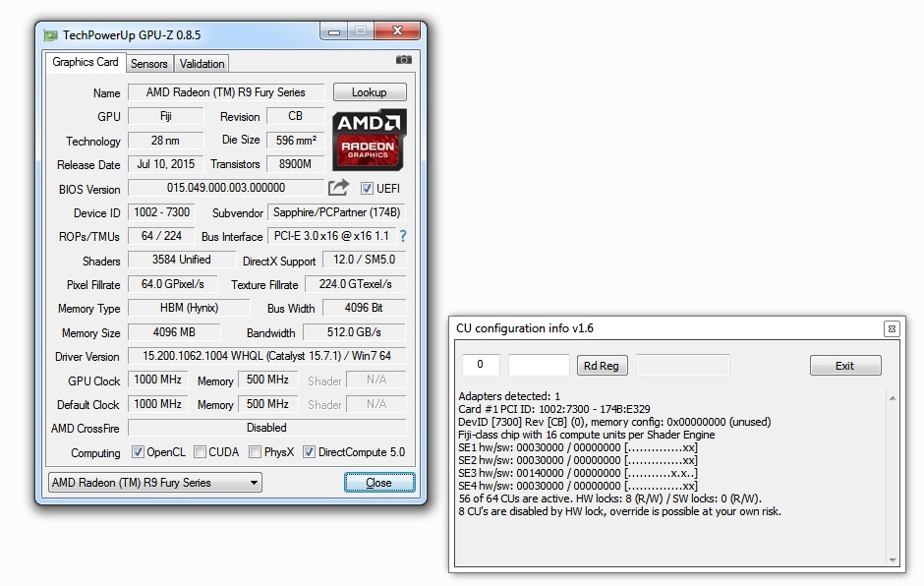Toggle the OpenCL checkbox
This screenshot has width=924, height=586.
click(x=138, y=452)
